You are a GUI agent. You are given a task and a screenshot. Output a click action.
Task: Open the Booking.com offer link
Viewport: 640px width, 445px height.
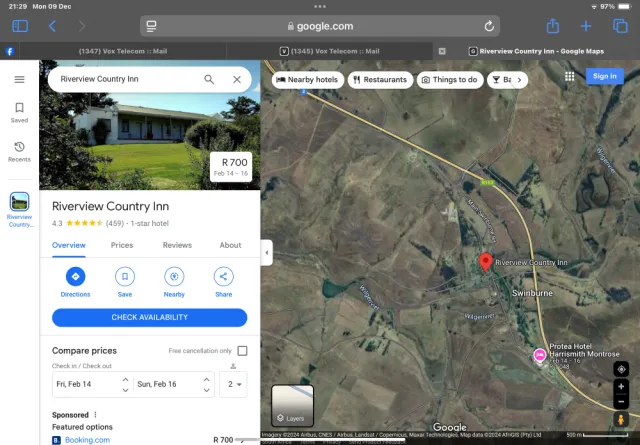tap(87, 440)
